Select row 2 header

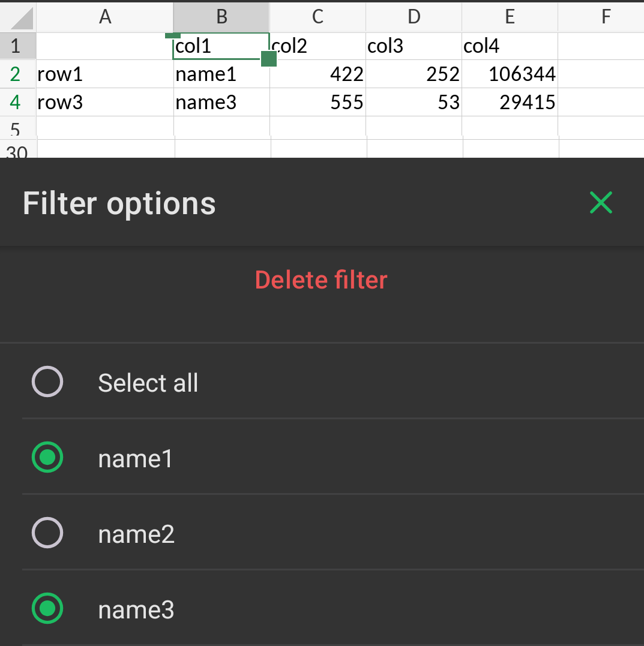pyautogui.click(x=16, y=74)
